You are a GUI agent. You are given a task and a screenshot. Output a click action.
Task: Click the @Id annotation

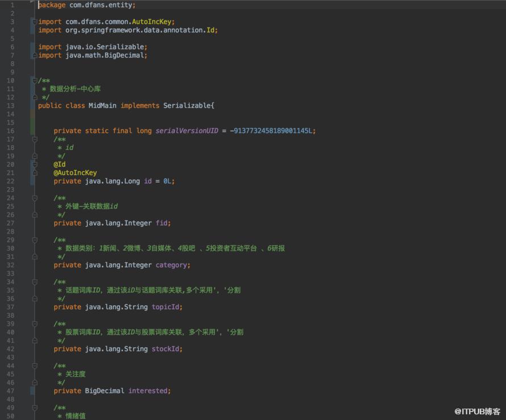59,164
